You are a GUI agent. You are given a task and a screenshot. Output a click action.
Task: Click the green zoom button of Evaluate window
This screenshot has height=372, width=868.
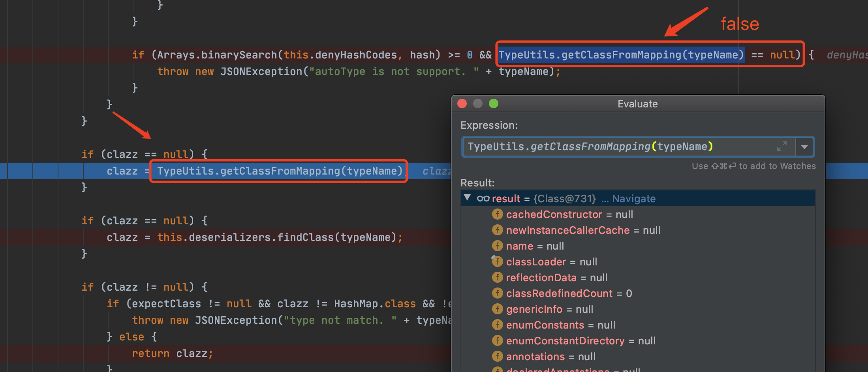(494, 103)
